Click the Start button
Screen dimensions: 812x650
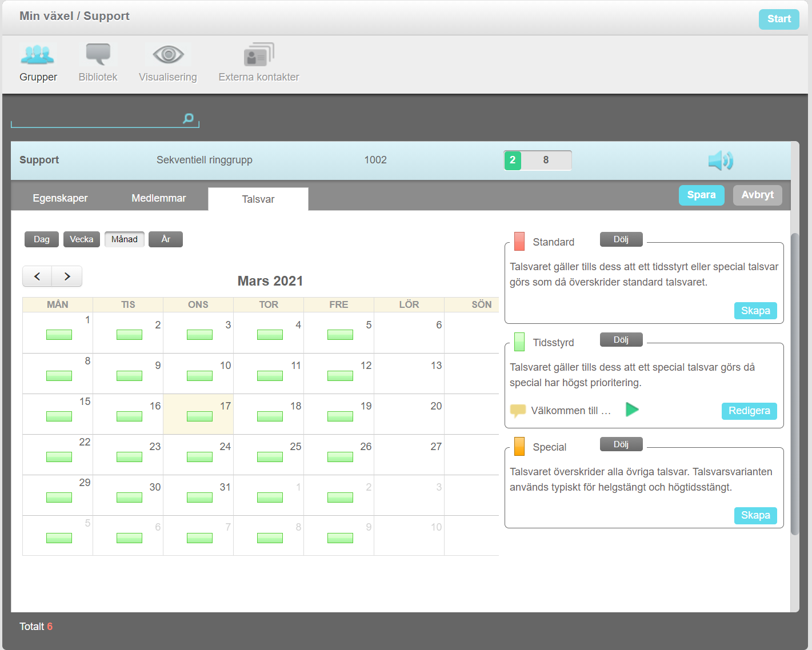[779, 19]
